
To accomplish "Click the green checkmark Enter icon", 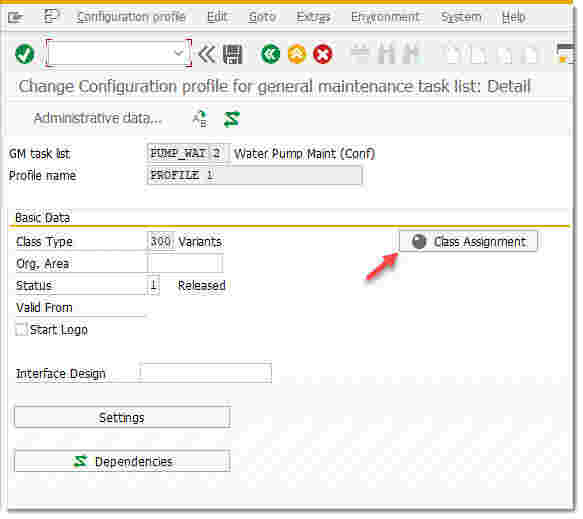I will (25, 54).
